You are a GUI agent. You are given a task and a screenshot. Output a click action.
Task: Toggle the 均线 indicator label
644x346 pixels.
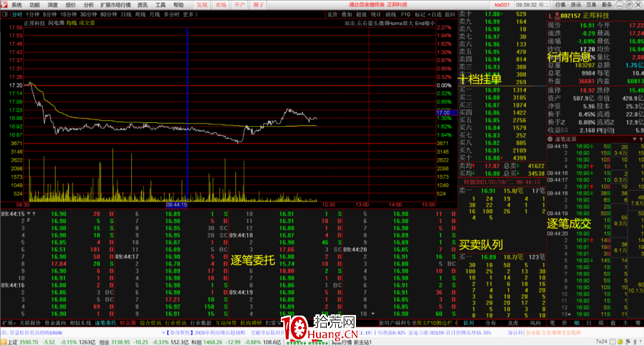pos(72,23)
